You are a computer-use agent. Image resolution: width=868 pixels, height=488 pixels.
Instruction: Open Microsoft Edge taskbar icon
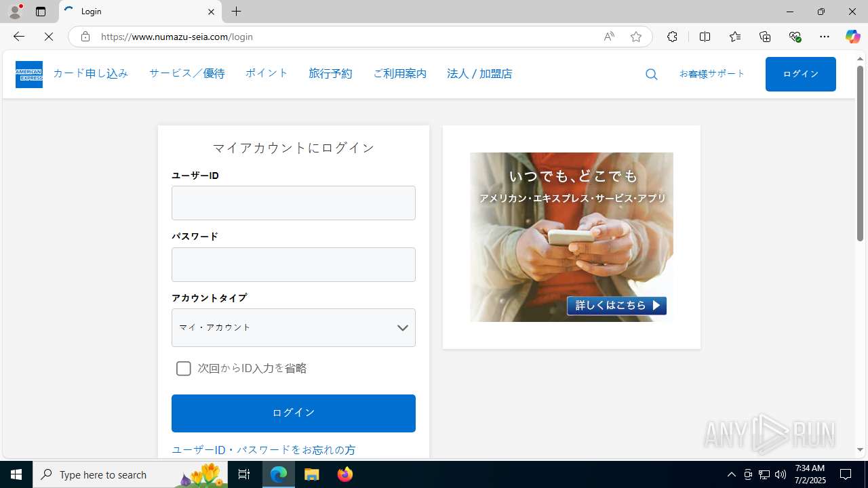coord(279,474)
